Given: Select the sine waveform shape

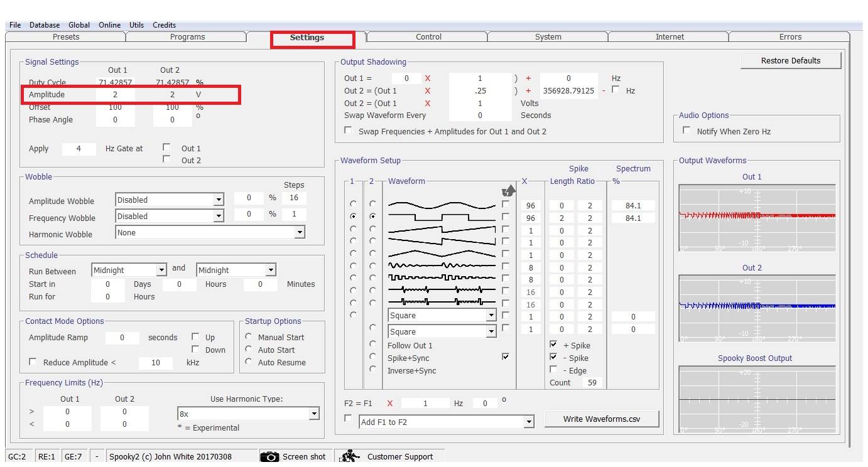Looking at the screenshot, I should 442,205.
